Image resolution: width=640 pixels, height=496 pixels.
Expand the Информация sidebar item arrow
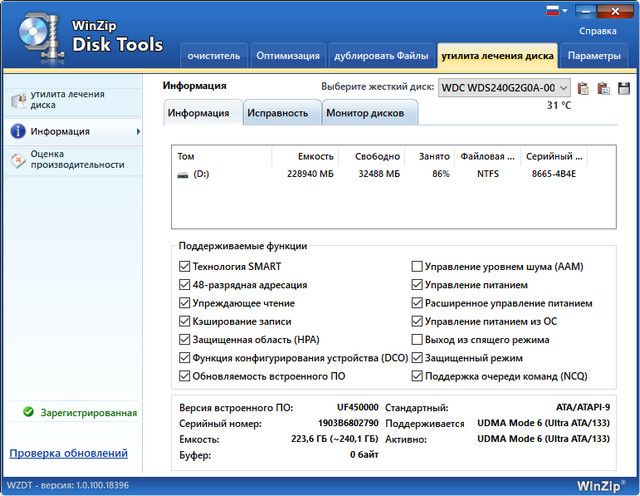138,131
